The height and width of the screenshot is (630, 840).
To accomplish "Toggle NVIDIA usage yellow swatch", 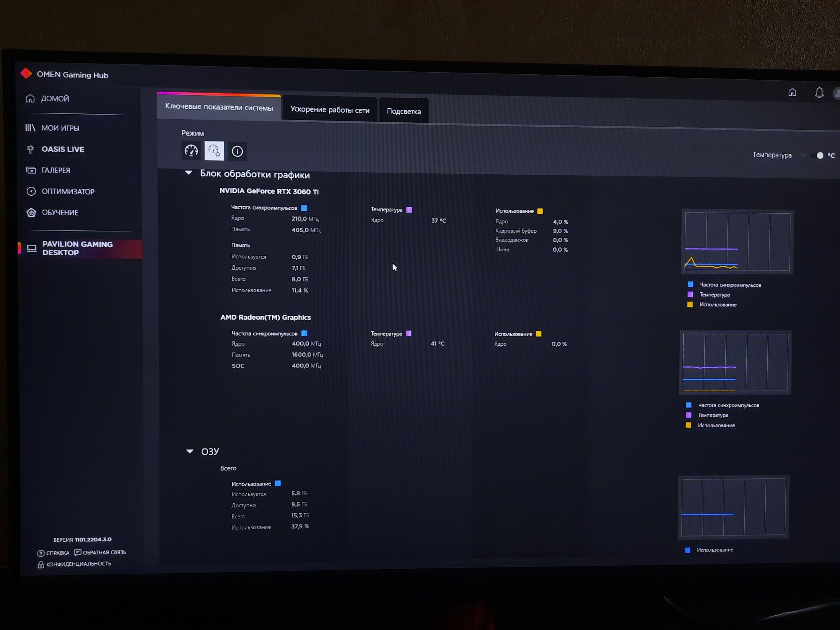I will pyautogui.click(x=540, y=211).
